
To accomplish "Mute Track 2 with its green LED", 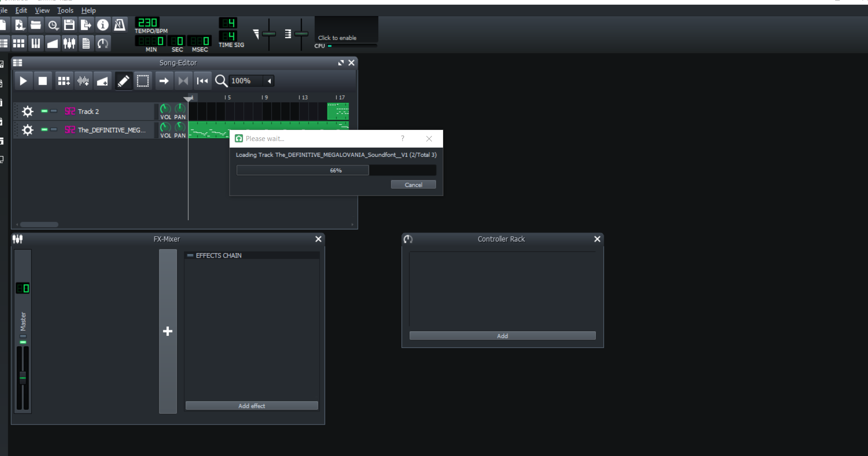I will tap(44, 111).
